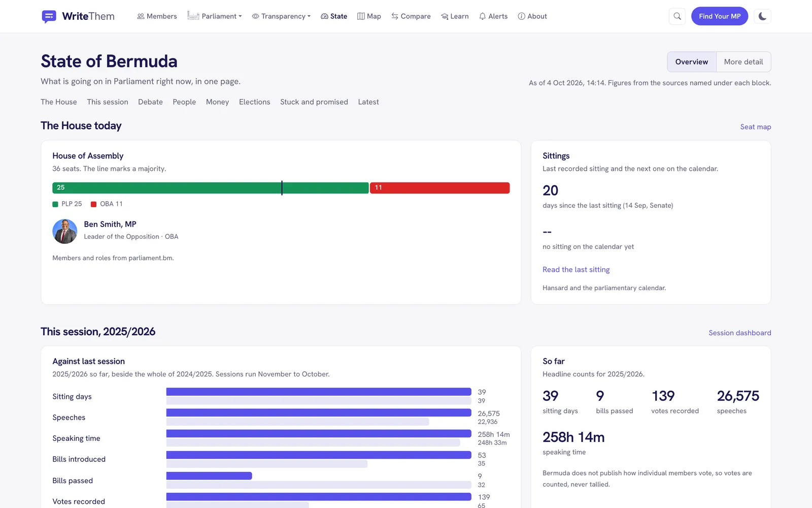This screenshot has height=508, width=812.
Task: Open Ben Smith's profile photo
Action: coord(65,231)
